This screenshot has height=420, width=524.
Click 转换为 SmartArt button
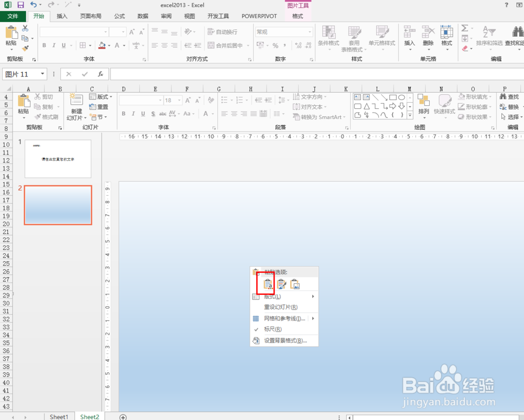319,117
